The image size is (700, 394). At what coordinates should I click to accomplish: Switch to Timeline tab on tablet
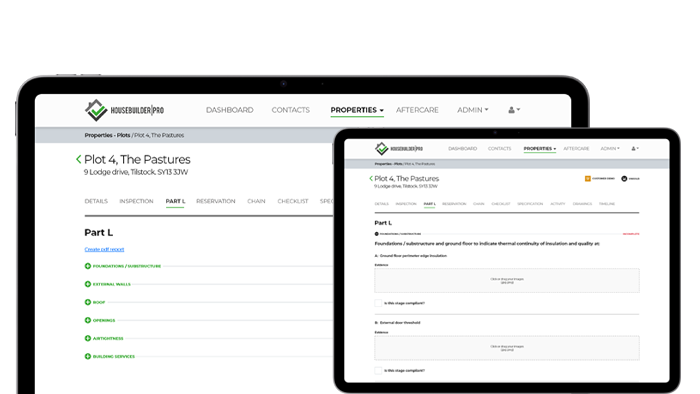point(607,204)
